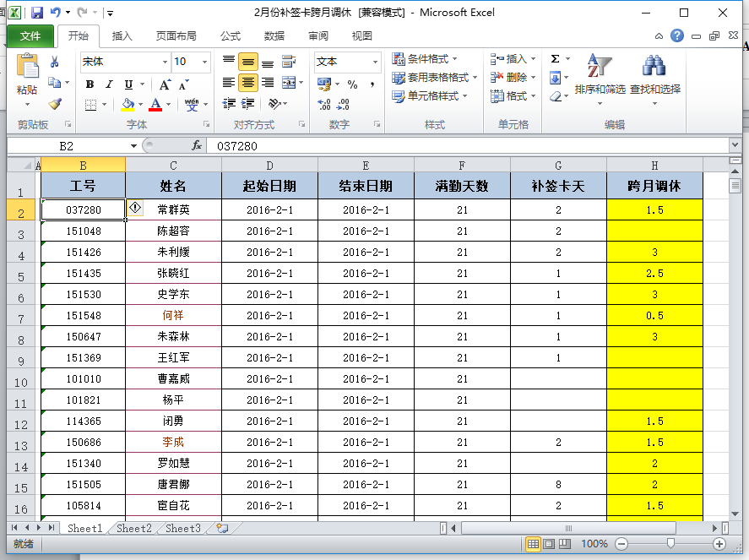
Task: Switch to Page Layout view in status bar
Action: click(x=549, y=544)
